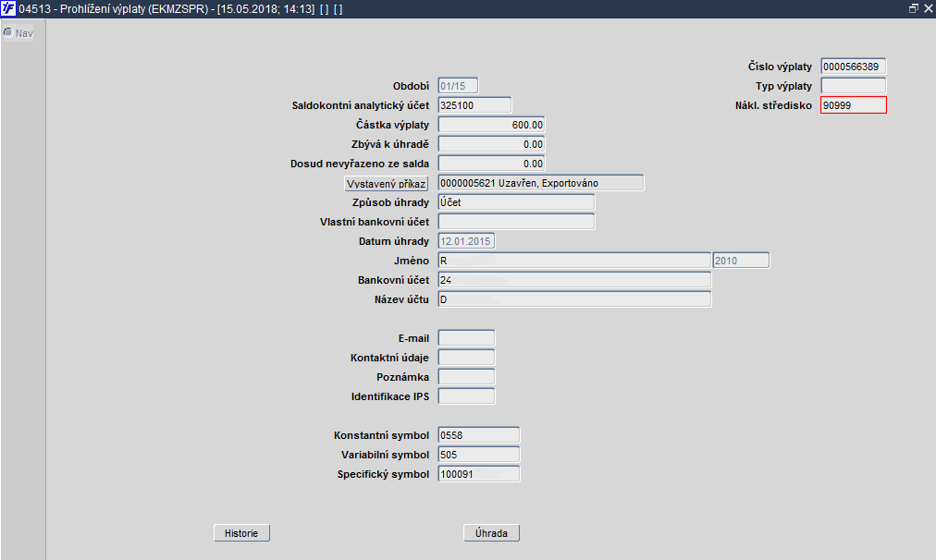Viewport: 936px width, 560px height.
Task: Open the Vystavený příkaz button
Action: click(387, 184)
